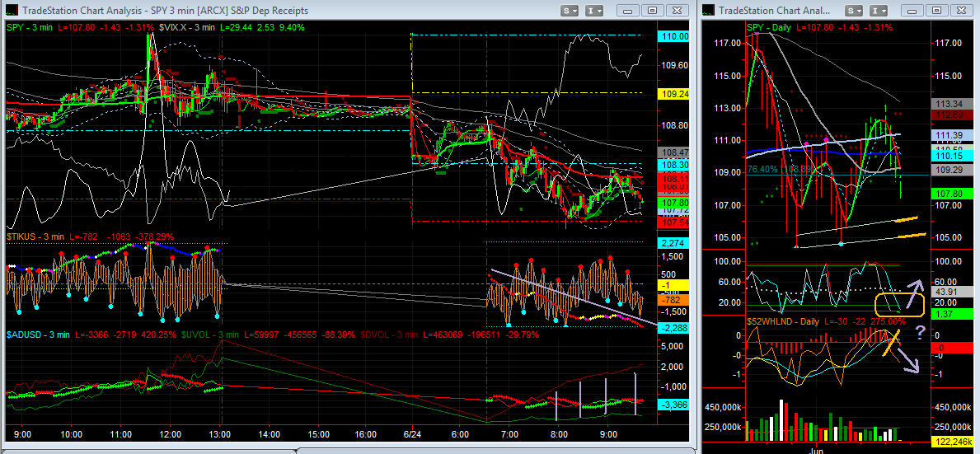
Task: Click the cyan -3,366 ADUSD value marker
Action: tap(673, 404)
